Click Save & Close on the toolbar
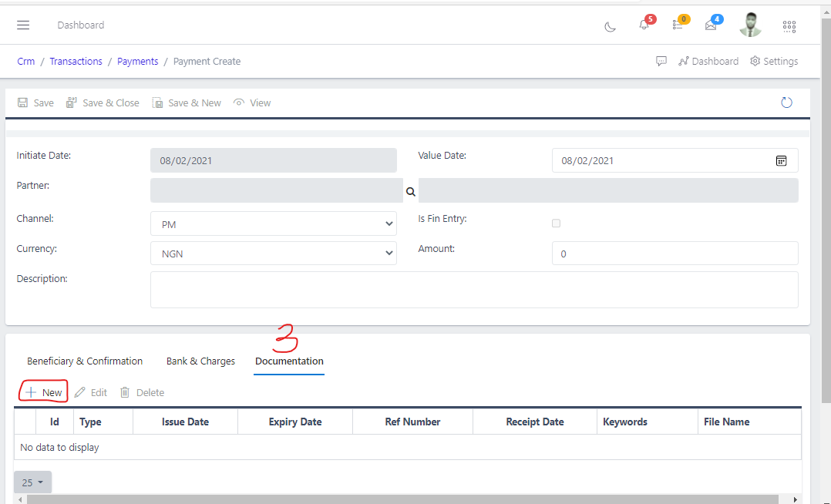This screenshot has width=831, height=504. click(103, 102)
